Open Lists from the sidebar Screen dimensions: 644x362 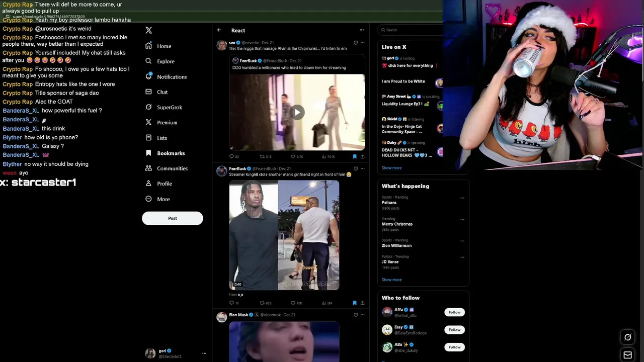[156, 138]
